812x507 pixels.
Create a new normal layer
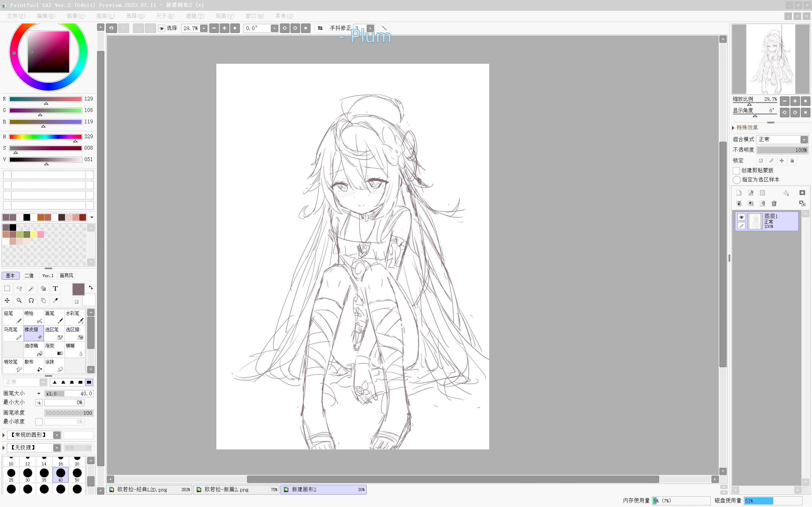click(x=739, y=193)
